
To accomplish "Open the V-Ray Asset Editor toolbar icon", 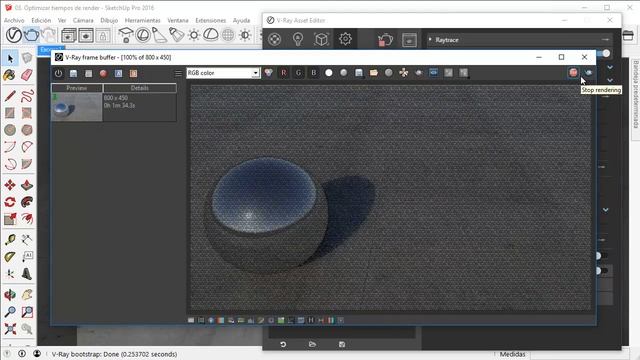I will tap(13, 35).
